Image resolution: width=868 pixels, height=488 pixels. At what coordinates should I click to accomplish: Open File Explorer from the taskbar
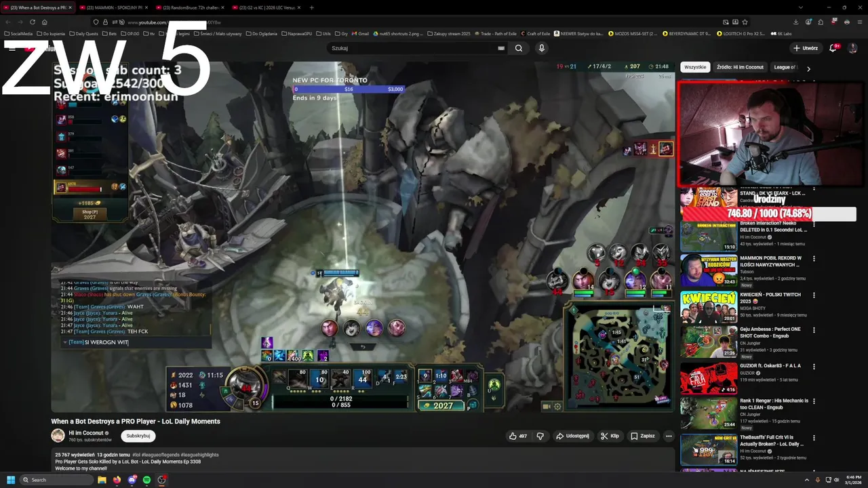[x=102, y=480]
